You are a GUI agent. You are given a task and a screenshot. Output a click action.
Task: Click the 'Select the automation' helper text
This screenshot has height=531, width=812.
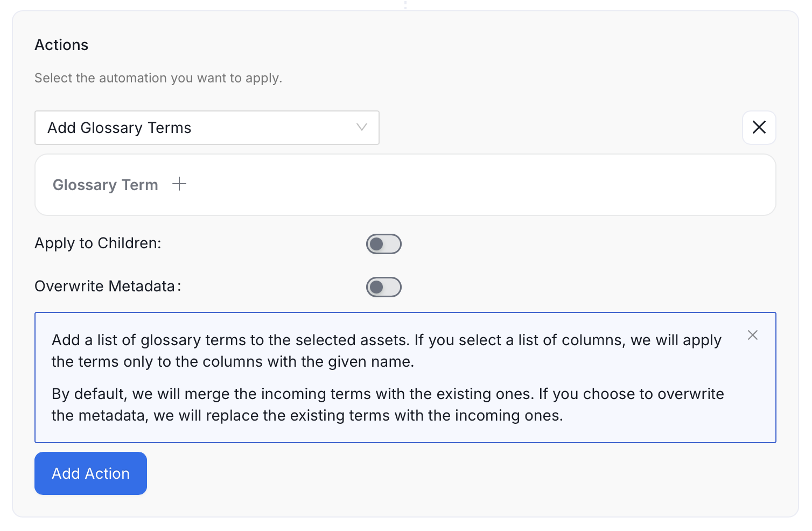pos(158,78)
